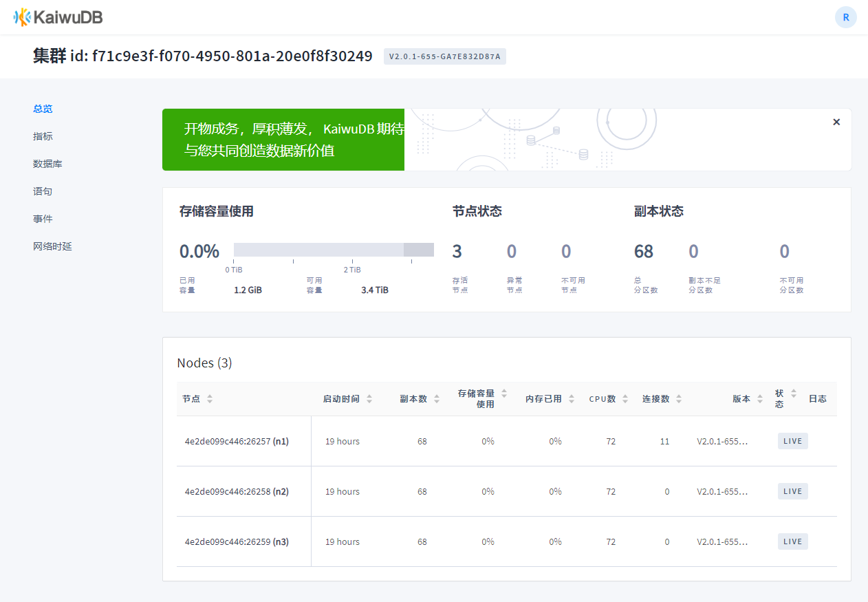The width and height of the screenshot is (868, 602).
Task: Click the 3.4 TiB available capacity value
Action: click(375, 290)
